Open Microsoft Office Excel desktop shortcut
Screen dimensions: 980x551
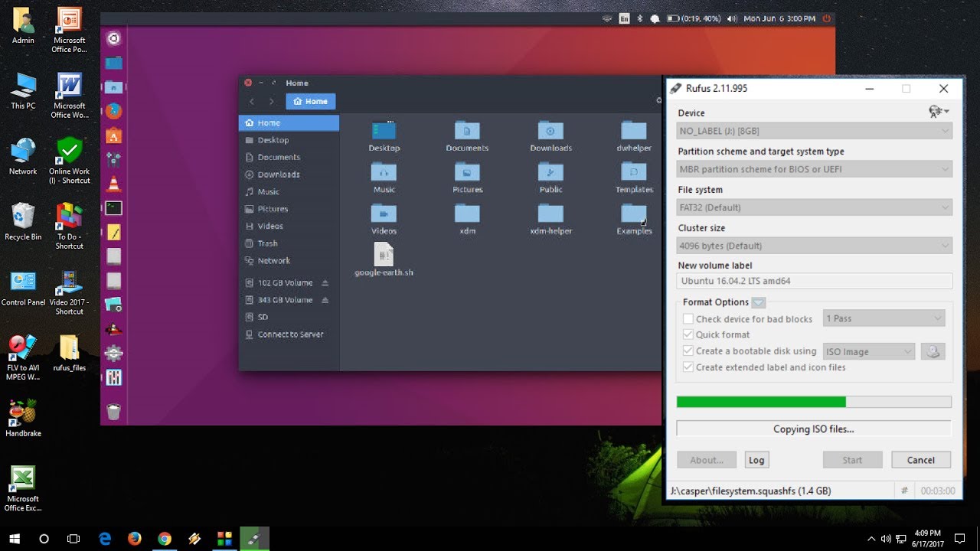(x=23, y=488)
